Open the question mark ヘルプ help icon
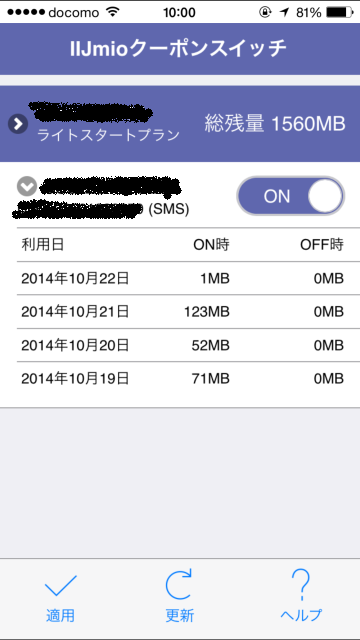The width and height of the screenshot is (360, 640). click(301, 585)
